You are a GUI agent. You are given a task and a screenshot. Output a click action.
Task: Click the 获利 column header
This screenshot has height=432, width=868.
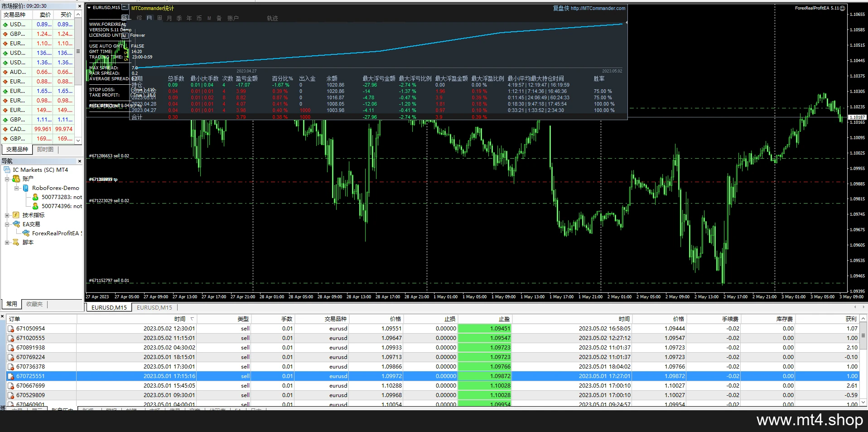[828, 319]
